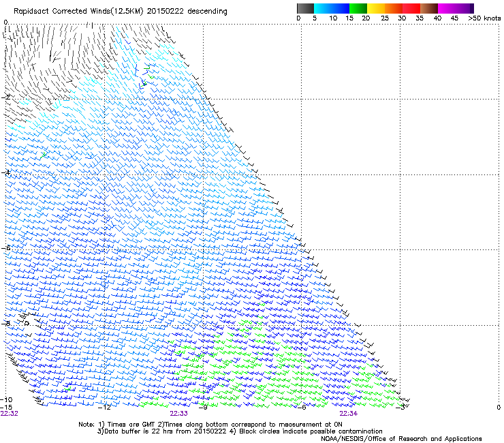Click the latitude axis label '-2'
The height and width of the screenshot is (443, 504).
[6, 97]
